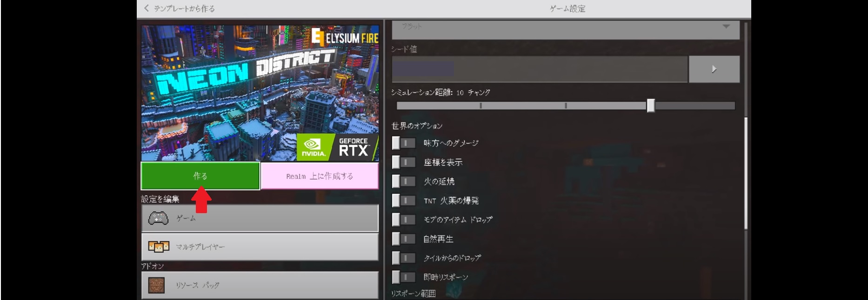
Task: Click the シミュレーション距離 slider handle
Action: (x=651, y=106)
